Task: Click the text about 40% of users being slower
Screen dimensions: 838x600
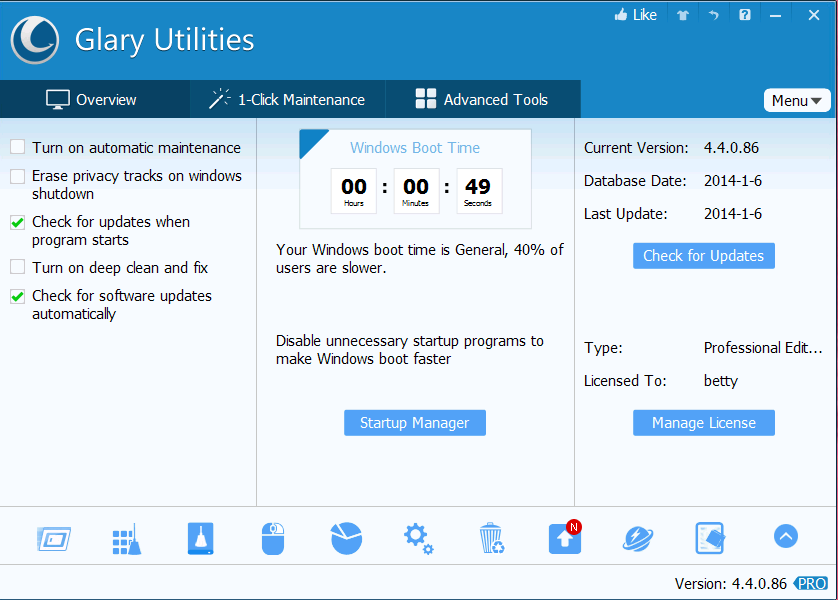Action: [420, 259]
